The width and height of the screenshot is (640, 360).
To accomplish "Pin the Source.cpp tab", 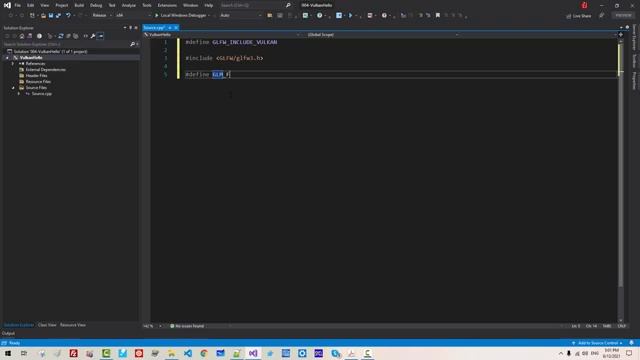I will (170, 28).
